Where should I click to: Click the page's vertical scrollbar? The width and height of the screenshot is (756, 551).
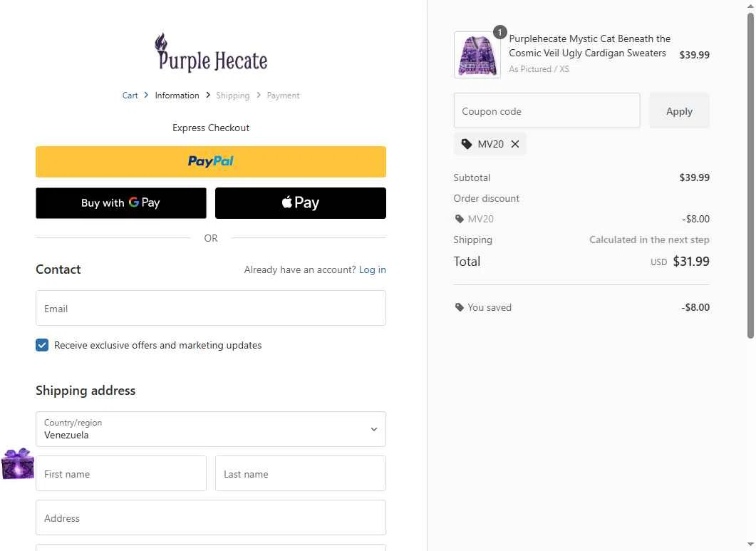(750, 176)
